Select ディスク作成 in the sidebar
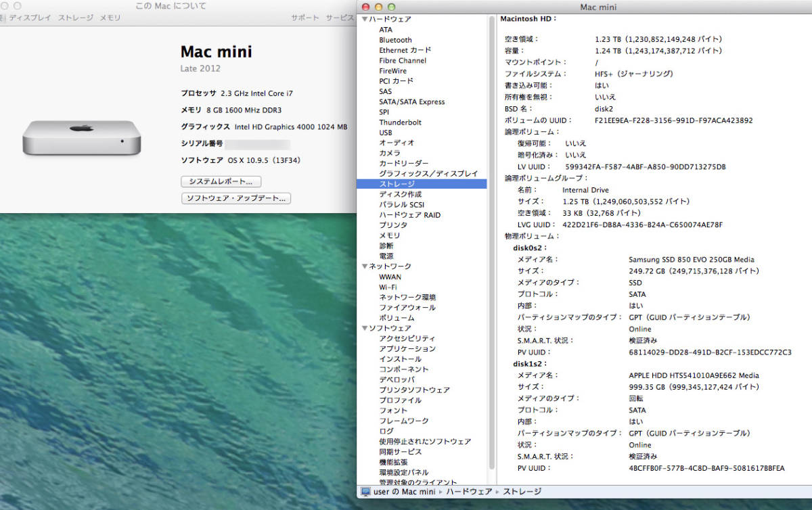Image resolution: width=812 pixels, height=510 pixels. pyautogui.click(x=401, y=194)
